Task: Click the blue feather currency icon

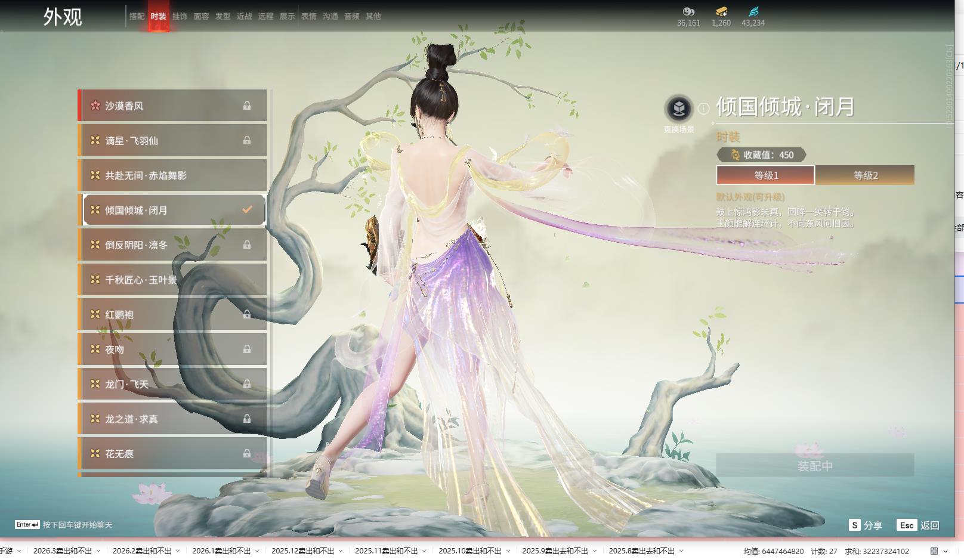Action: 753,11
